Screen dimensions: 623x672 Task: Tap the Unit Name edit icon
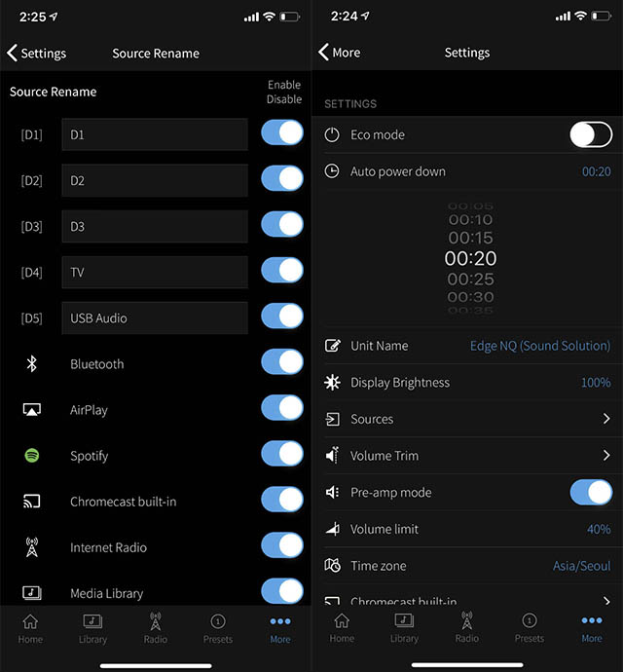[333, 346]
